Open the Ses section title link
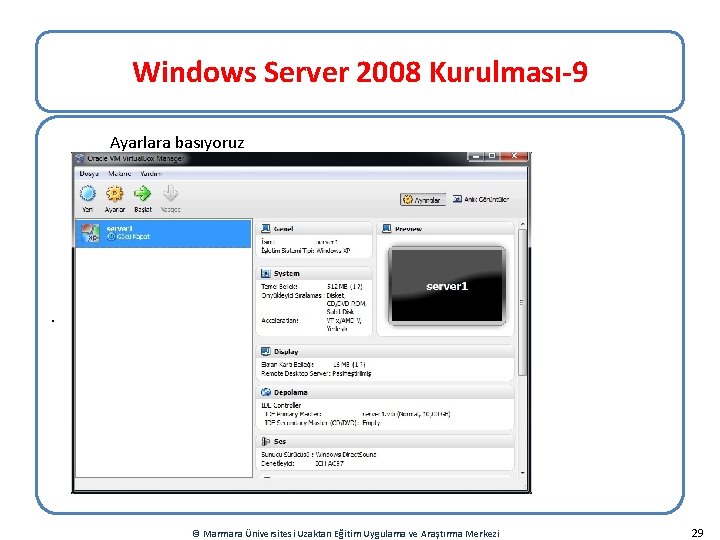Viewport: 720px width, 540px height. 280,442
